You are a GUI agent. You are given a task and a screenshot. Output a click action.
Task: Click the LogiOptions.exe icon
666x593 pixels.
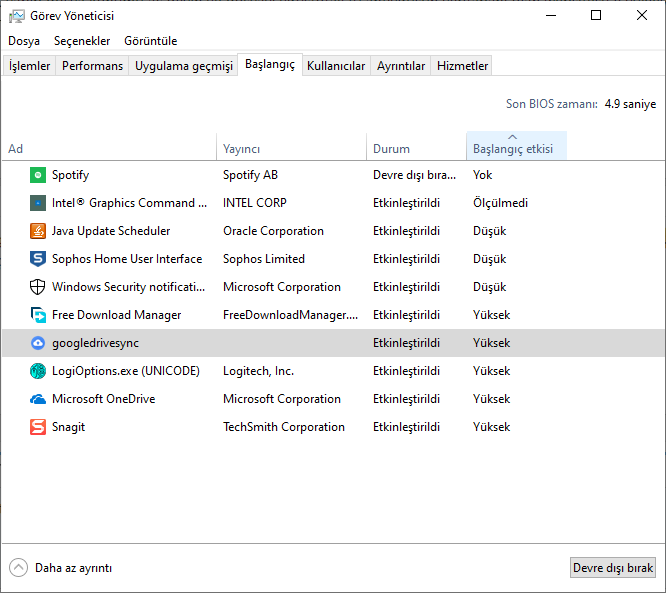38,371
